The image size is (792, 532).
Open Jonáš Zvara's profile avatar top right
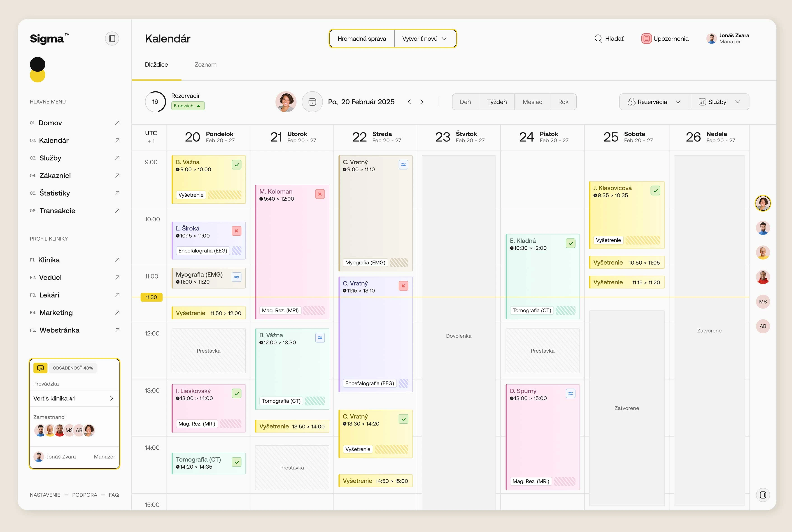pyautogui.click(x=712, y=38)
